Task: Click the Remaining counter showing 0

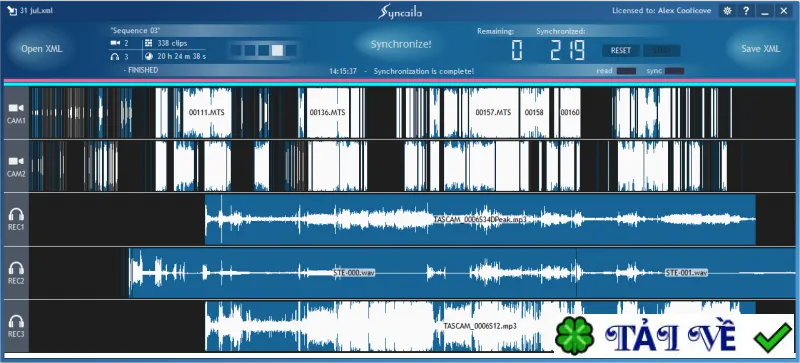Action: point(517,51)
